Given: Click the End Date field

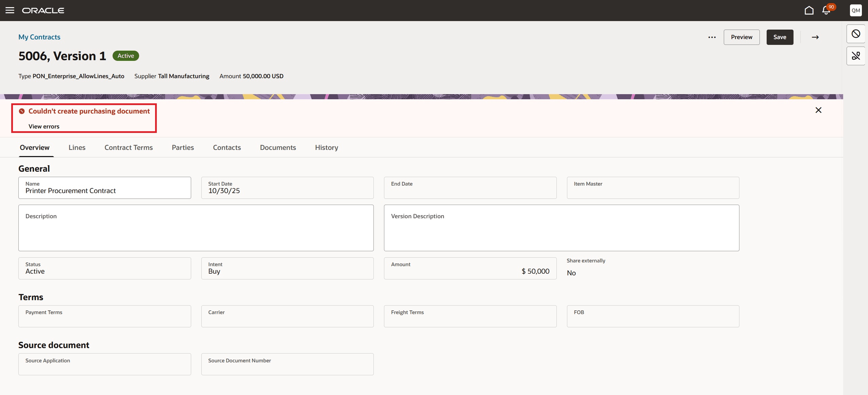Looking at the screenshot, I should click(x=470, y=189).
